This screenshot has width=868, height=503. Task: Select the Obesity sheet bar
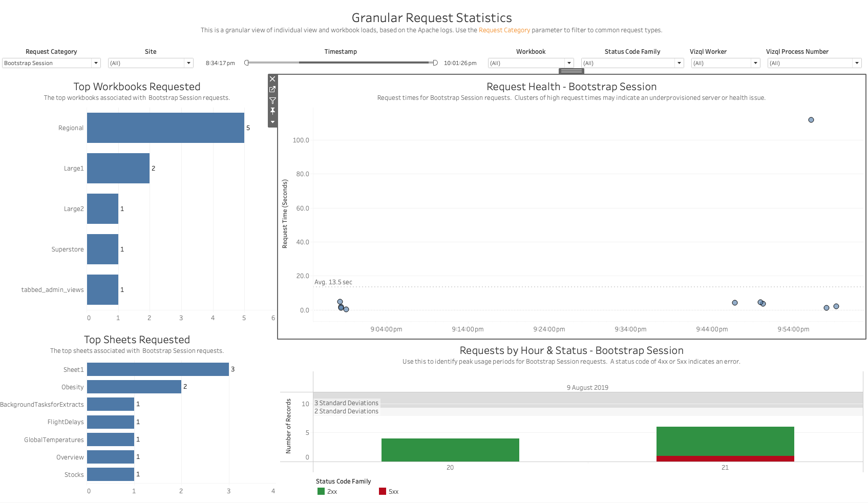pyautogui.click(x=134, y=387)
